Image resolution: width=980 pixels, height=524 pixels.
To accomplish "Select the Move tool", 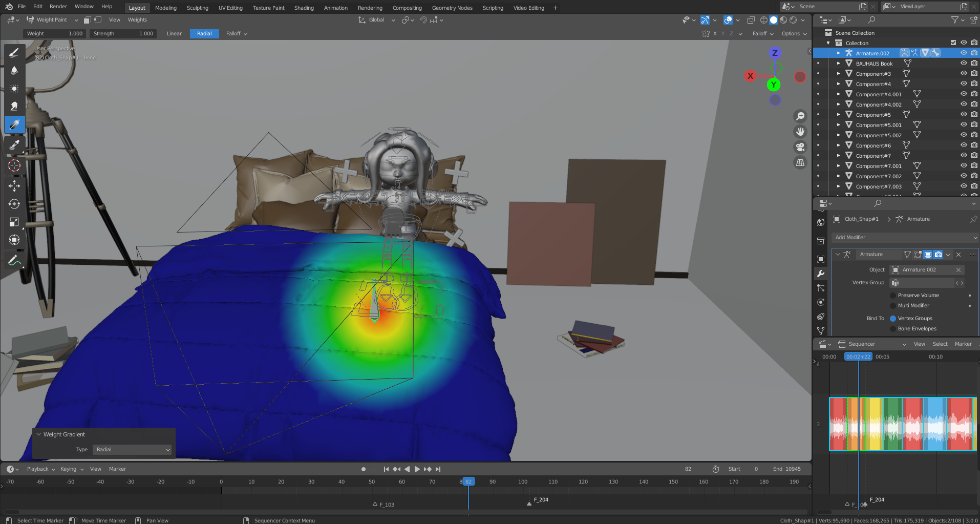I will coord(14,185).
